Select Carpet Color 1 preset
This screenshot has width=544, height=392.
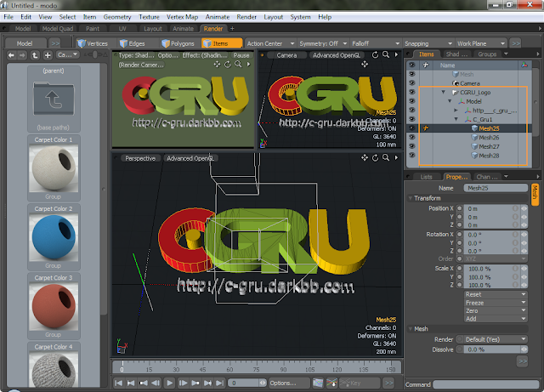pyautogui.click(x=54, y=168)
